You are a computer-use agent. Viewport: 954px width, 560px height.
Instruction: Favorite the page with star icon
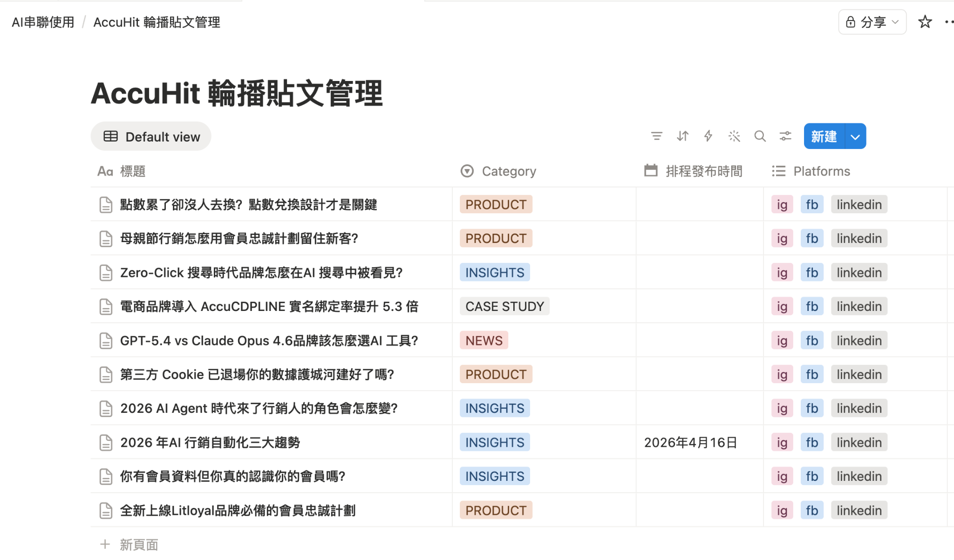pyautogui.click(x=925, y=22)
